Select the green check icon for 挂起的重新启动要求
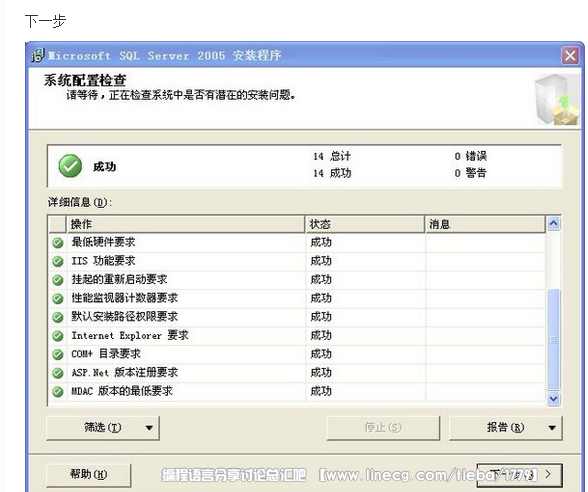 tap(58, 280)
